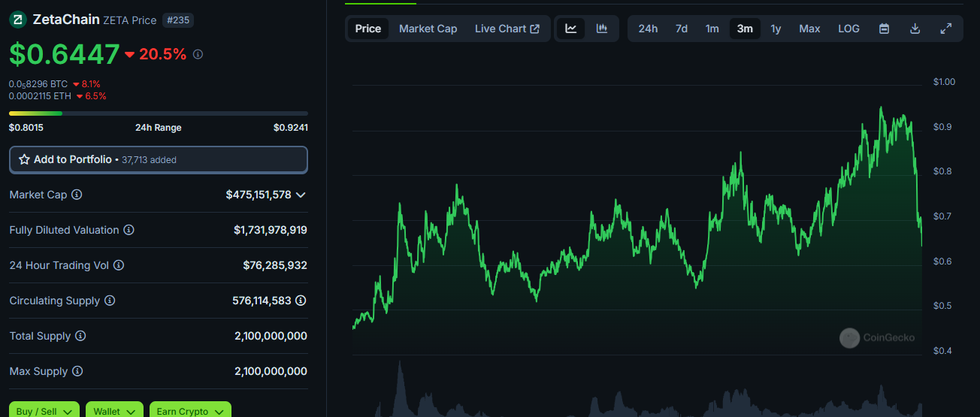980x417 pixels.
Task: Click 24 Hour Trading Vol $76,285,932 value
Action: point(275,265)
